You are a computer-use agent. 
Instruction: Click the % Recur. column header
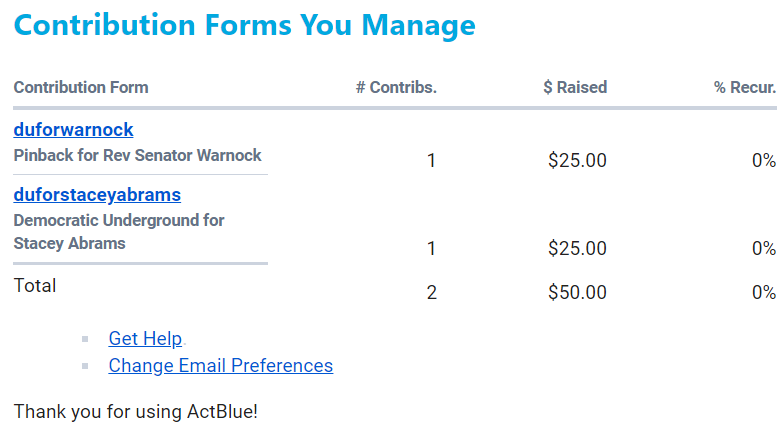pyautogui.click(x=744, y=87)
